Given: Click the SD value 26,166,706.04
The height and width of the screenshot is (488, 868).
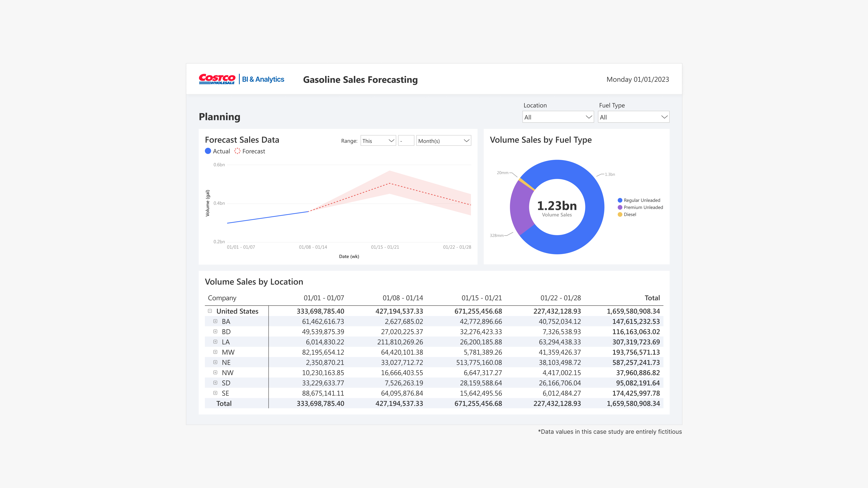Looking at the screenshot, I should (560, 383).
